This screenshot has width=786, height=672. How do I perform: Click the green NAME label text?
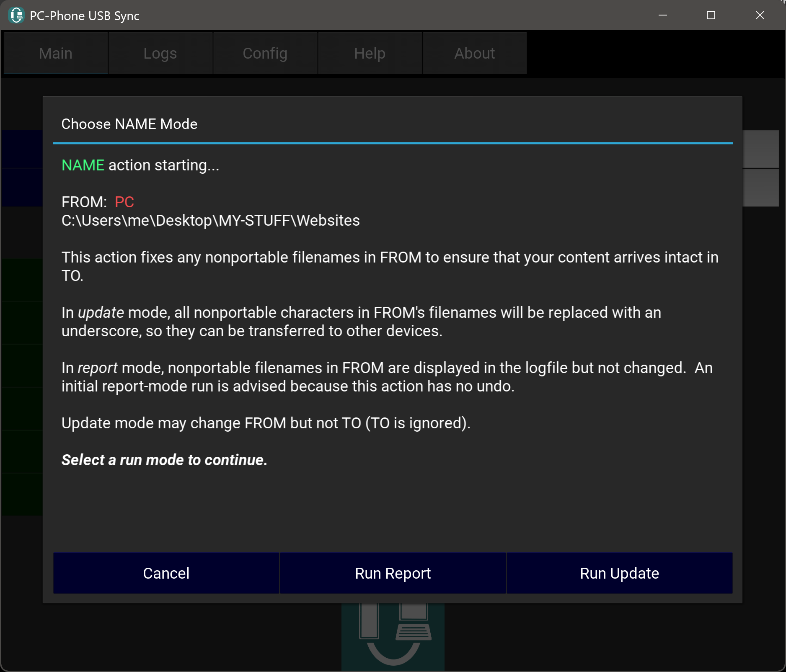[x=83, y=165]
